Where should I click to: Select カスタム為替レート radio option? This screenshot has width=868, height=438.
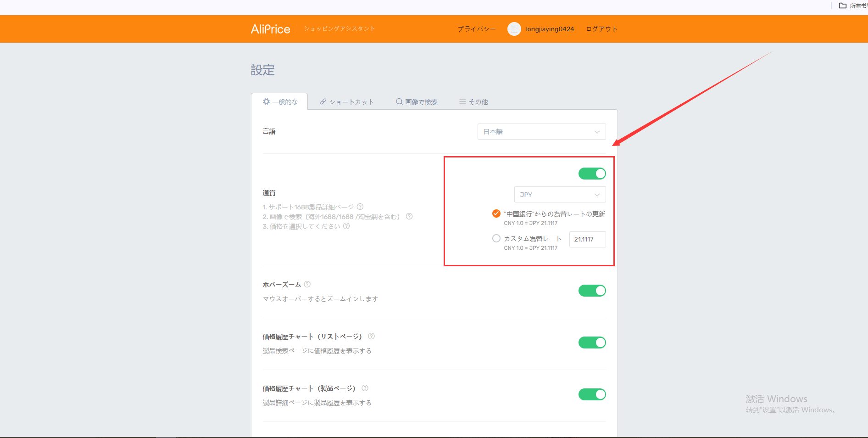(x=496, y=238)
